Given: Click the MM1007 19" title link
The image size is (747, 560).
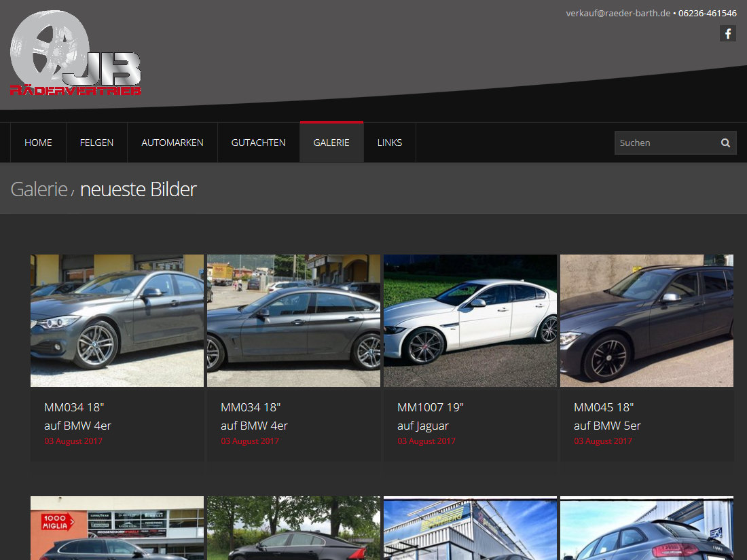Looking at the screenshot, I should [431, 407].
